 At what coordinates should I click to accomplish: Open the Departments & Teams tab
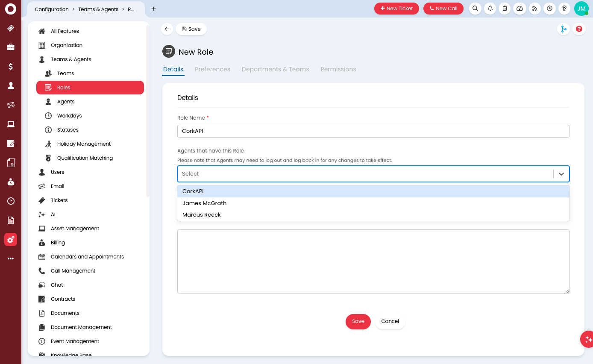pos(275,69)
